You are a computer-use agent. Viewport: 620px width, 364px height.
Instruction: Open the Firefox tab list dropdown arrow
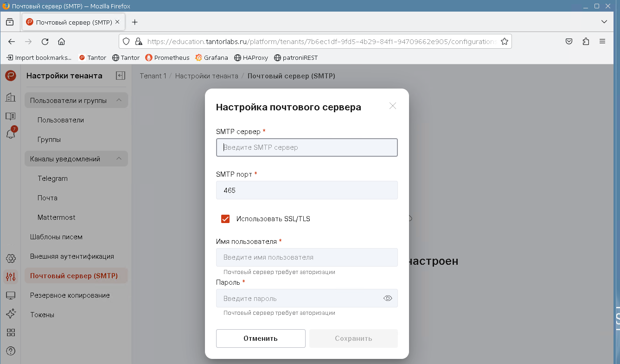(604, 22)
